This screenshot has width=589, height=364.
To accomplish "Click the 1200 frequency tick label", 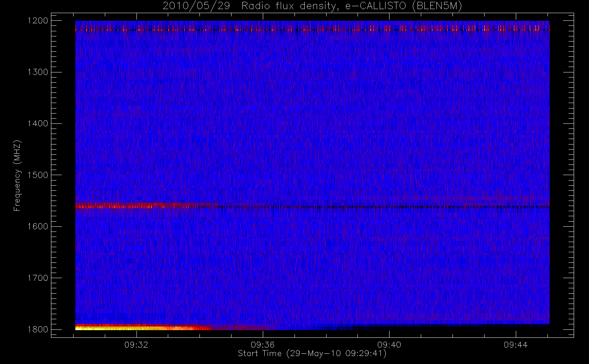I will (x=38, y=21).
